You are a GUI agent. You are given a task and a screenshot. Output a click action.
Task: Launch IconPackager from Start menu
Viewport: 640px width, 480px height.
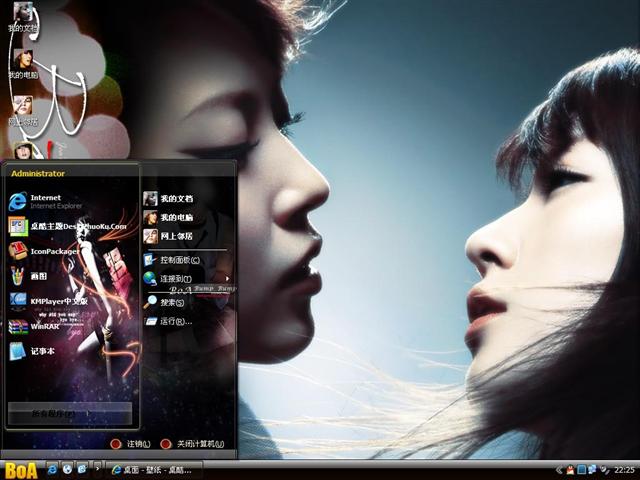coord(44,251)
